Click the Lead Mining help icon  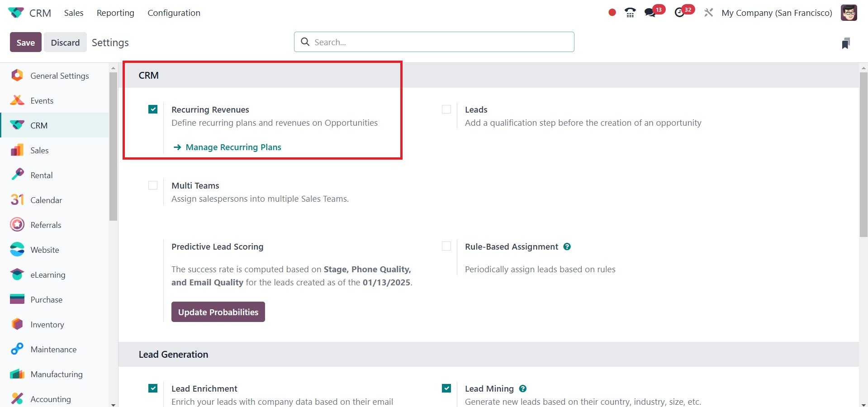(523, 388)
